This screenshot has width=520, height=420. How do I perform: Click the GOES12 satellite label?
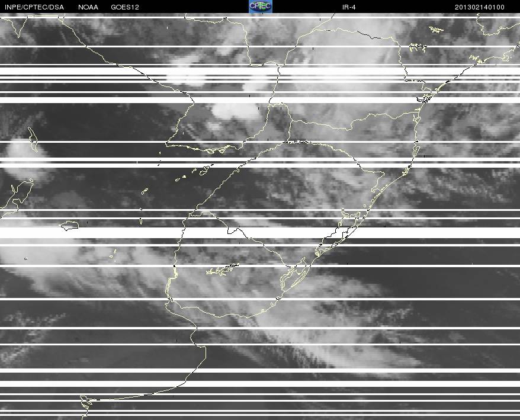click(125, 7)
